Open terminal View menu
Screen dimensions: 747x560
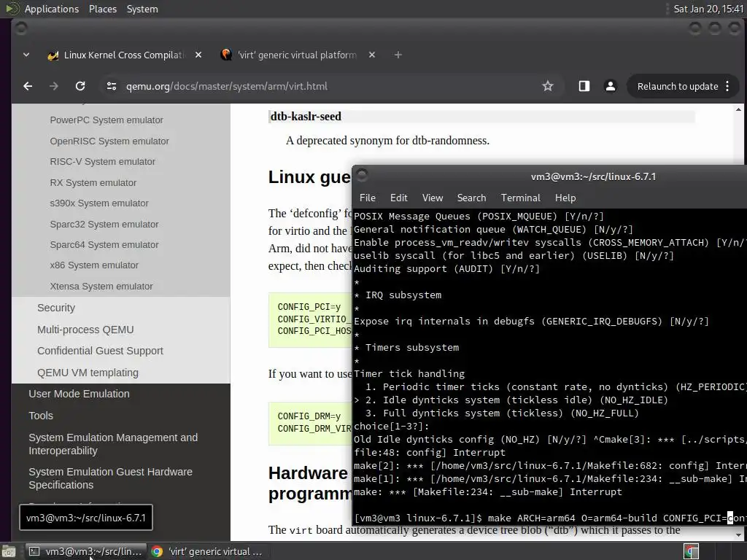(432, 198)
